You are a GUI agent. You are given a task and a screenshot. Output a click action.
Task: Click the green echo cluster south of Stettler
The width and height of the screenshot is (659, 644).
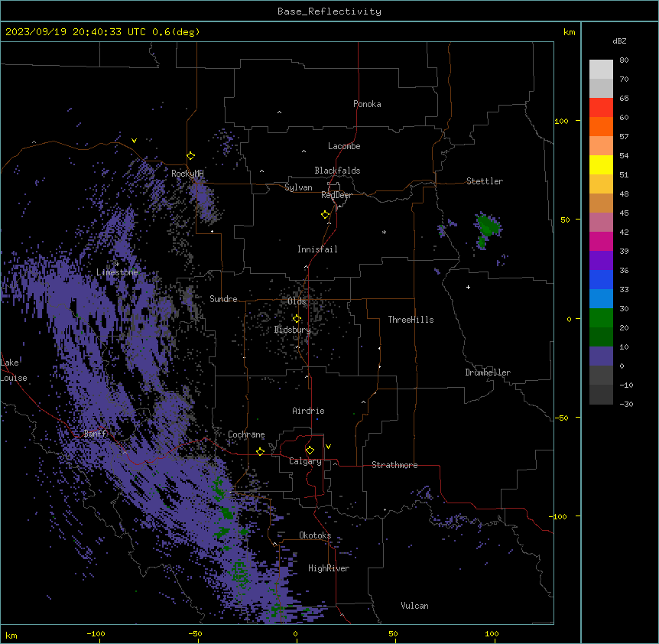pyautogui.click(x=489, y=226)
